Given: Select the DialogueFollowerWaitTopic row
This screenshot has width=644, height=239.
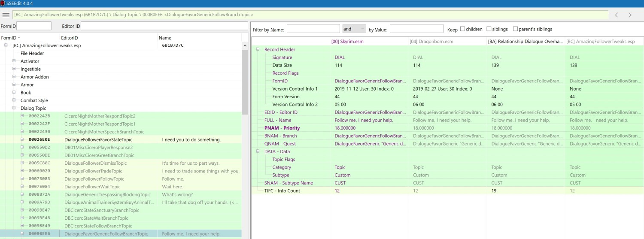Looking at the screenshot, I should (121, 187).
